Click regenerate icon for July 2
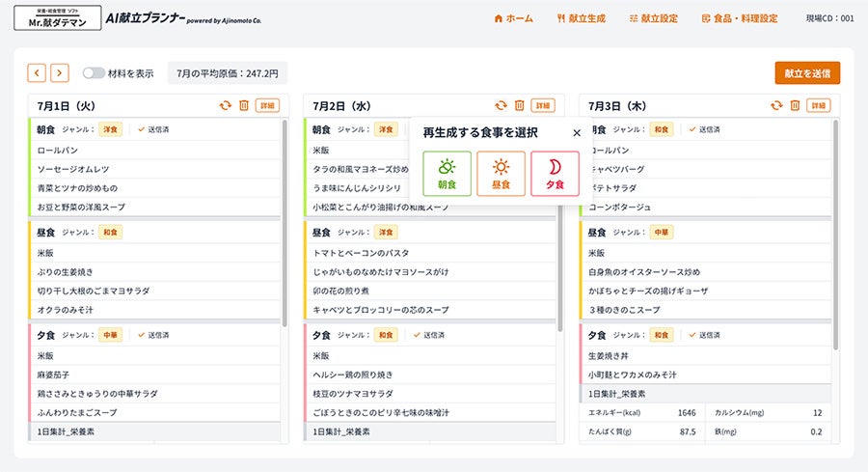The image size is (868, 472). (501, 105)
